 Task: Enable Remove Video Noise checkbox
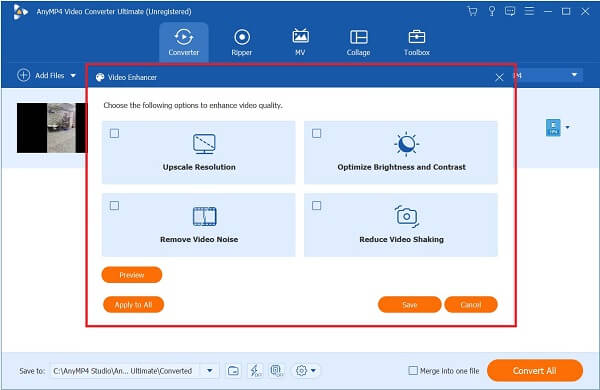click(114, 206)
